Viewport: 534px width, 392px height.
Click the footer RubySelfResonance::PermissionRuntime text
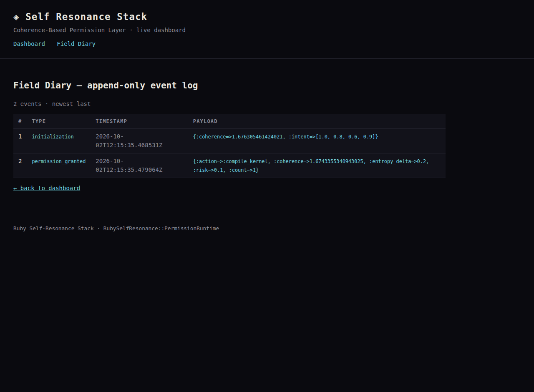point(161,229)
